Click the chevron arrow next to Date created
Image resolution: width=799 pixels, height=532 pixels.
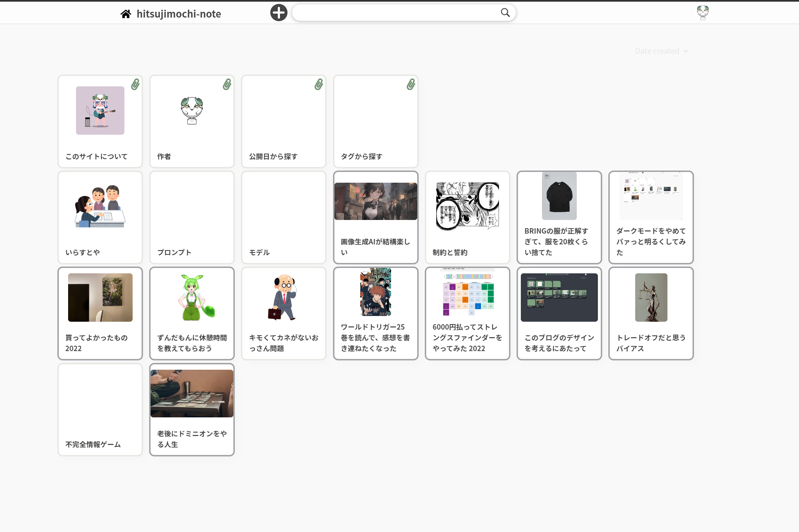(x=686, y=51)
